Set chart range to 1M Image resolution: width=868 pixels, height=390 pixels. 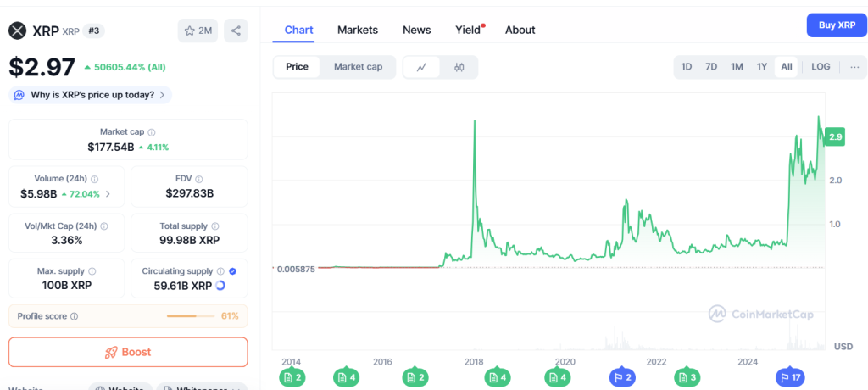[x=737, y=67]
